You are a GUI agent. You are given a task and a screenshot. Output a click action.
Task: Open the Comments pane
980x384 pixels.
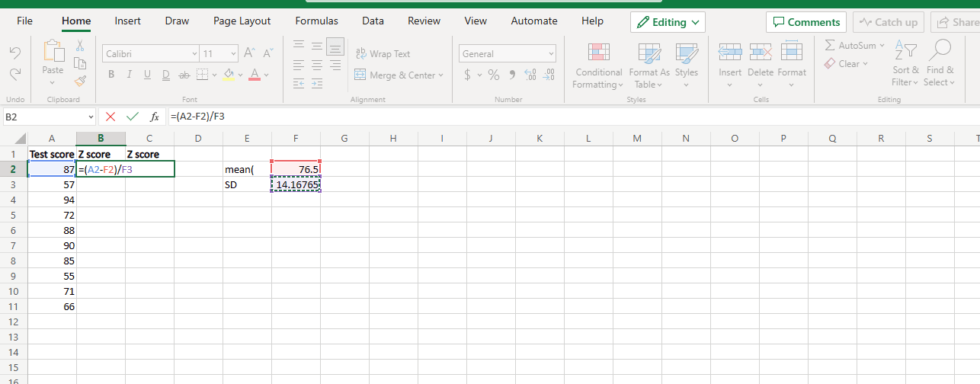[806, 22]
